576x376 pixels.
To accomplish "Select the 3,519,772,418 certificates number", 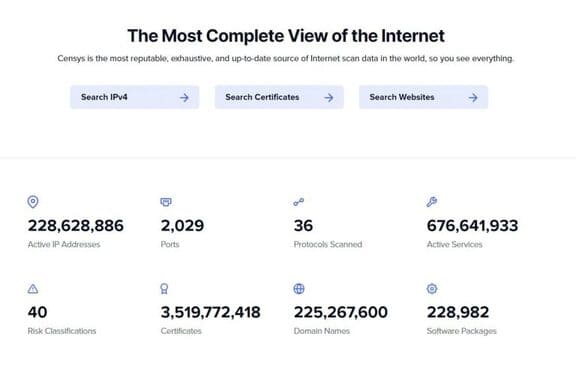I will coord(210,312).
